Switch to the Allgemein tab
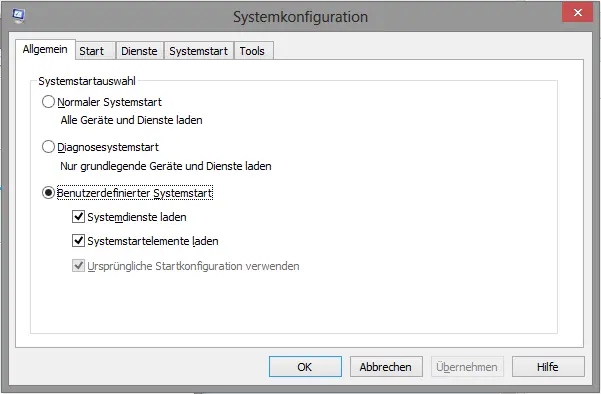 click(45, 49)
